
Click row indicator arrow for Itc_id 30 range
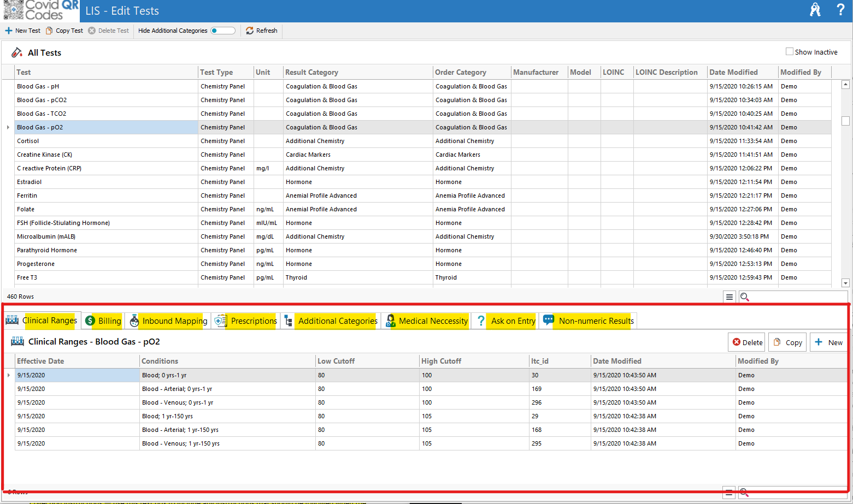8,375
